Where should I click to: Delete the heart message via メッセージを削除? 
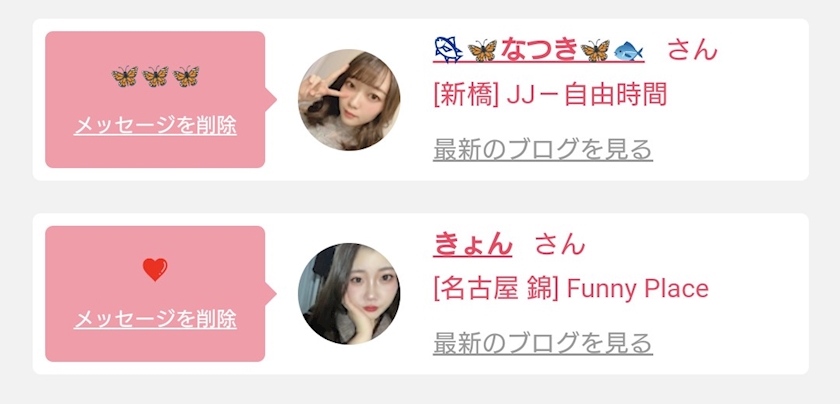[x=155, y=319]
